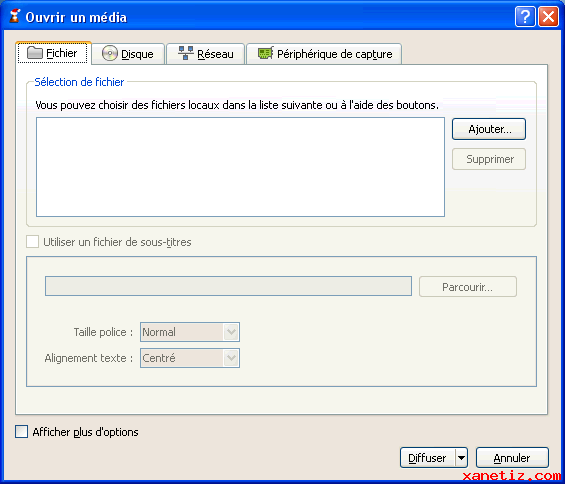This screenshot has width=565, height=484.
Task: Open the Taille police dropdown
Action: click(x=190, y=332)
